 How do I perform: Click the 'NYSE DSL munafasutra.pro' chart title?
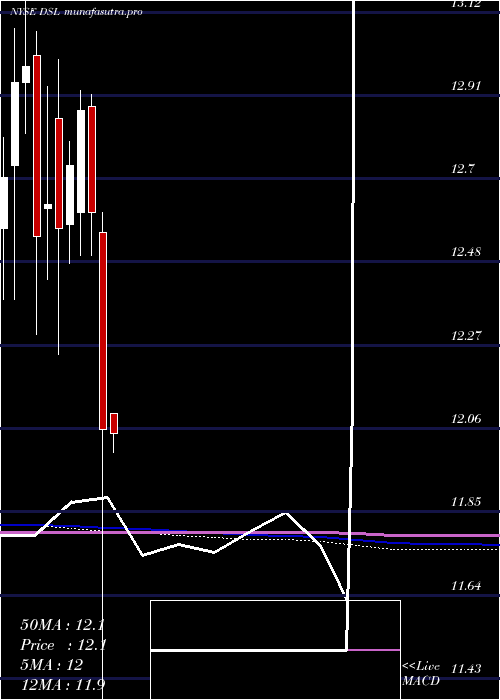tap(76, 12)
